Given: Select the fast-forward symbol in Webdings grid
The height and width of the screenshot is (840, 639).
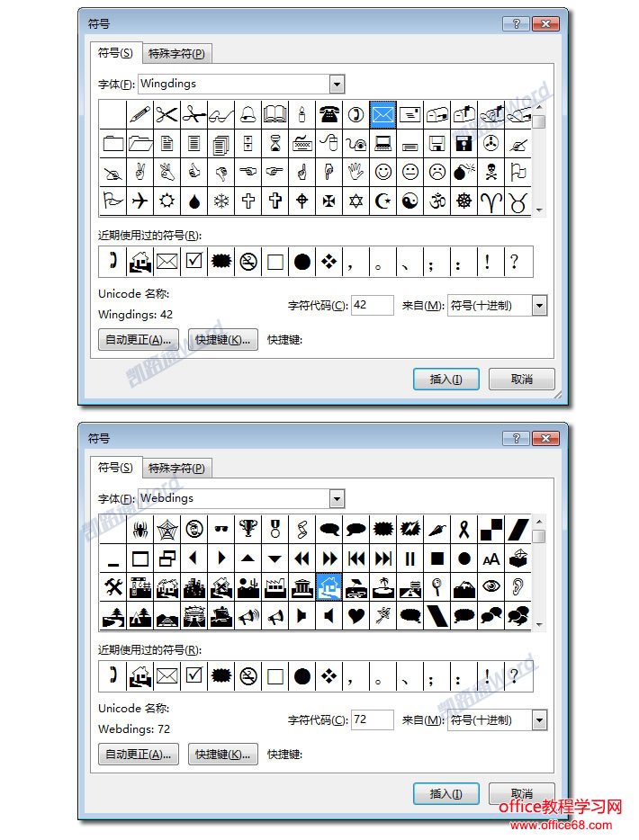Looking at the screenshot, I should [x=328, y=559].
